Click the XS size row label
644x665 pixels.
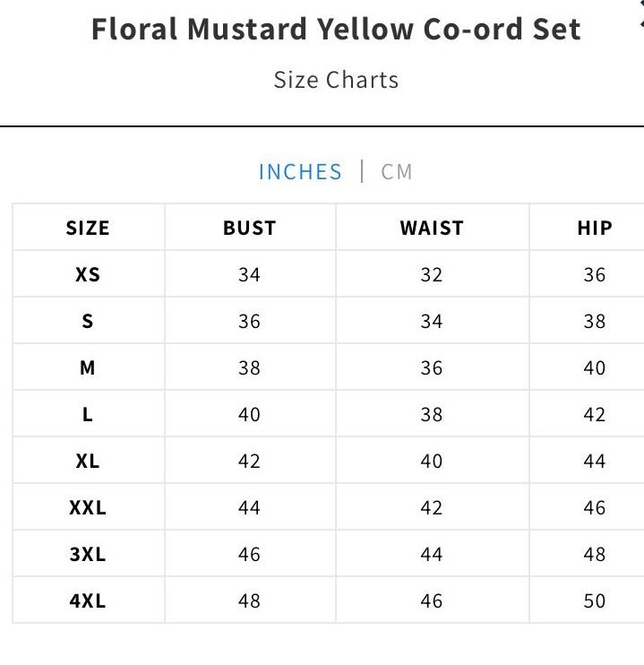pyautogui.click(x=88, y=274)
